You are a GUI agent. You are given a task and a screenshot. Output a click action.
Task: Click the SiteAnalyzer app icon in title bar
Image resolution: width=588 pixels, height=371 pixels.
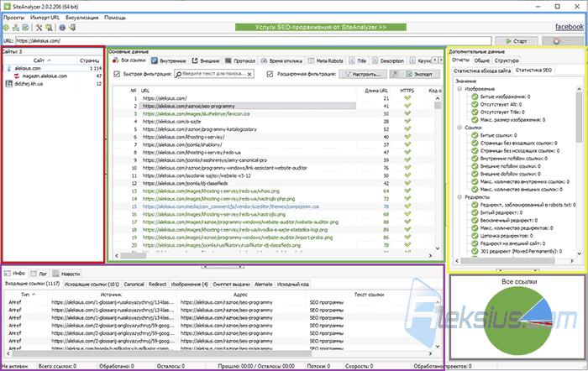coord(7,7)
